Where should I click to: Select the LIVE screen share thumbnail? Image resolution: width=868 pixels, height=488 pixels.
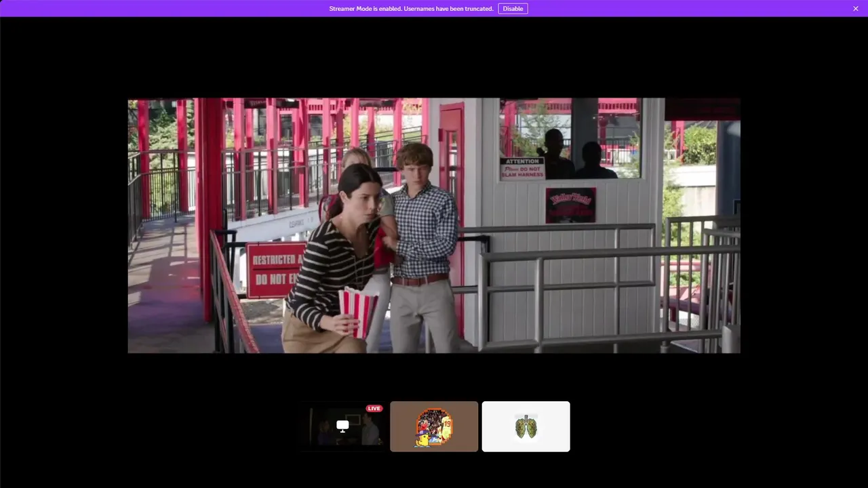coord(342,426)
